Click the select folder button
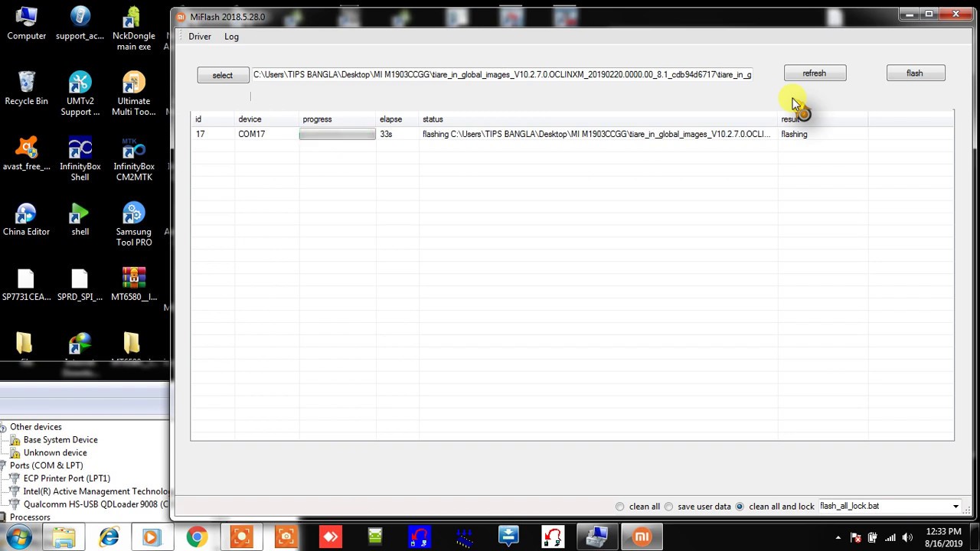This screenshot has width=980, height=551. coord(223,75)
